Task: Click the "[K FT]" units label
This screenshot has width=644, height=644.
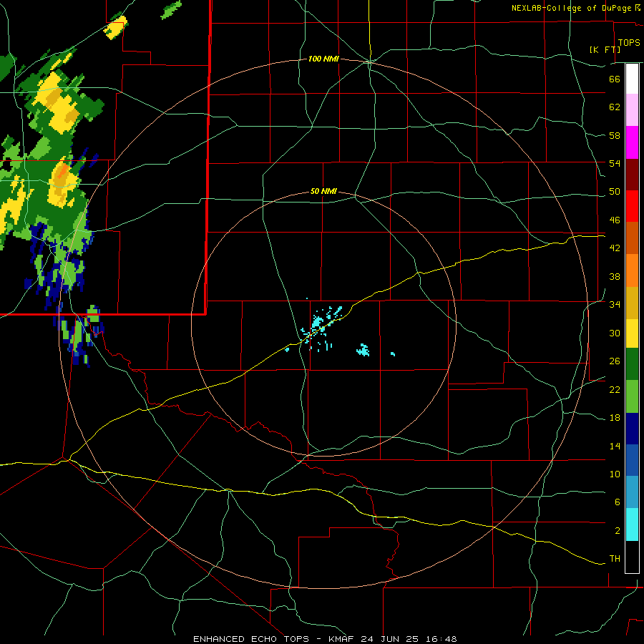Action: 605,49
